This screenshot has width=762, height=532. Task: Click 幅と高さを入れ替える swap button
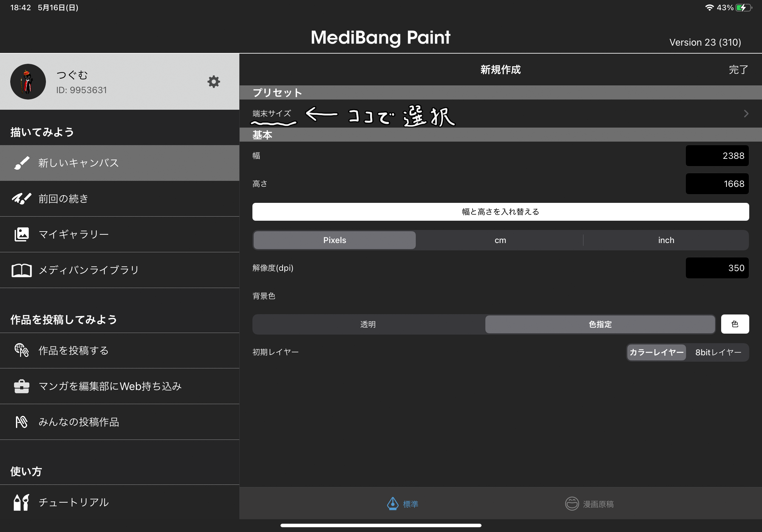[500, 212]
